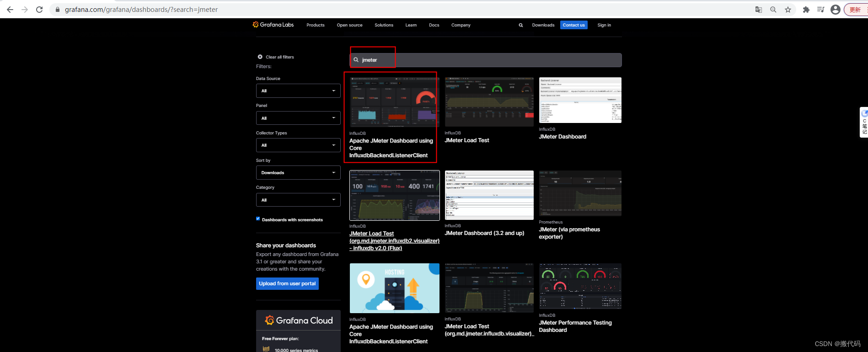Image resolution: width=868 pixels, height=352 pixels.
Task: Click the Grafana Cloud banner logo
Action: [299, 320]
